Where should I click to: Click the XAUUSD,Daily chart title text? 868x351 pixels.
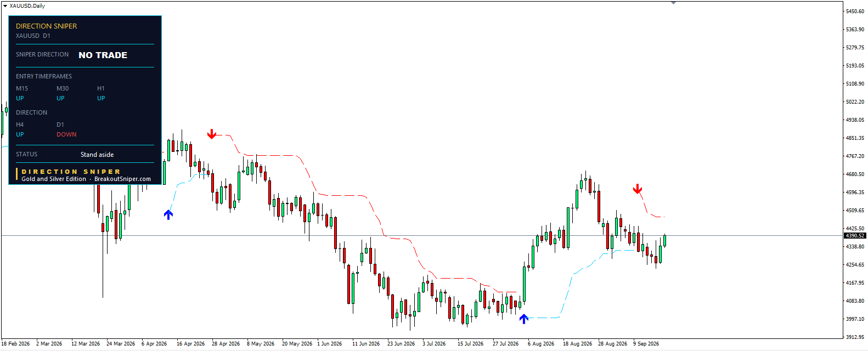coord(27,6)
